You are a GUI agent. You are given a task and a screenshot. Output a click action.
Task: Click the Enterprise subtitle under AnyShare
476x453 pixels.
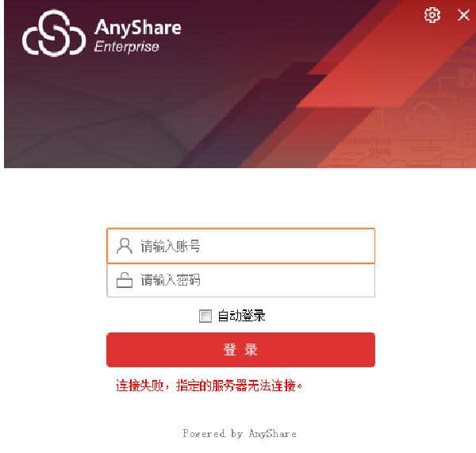coord(127,47)
